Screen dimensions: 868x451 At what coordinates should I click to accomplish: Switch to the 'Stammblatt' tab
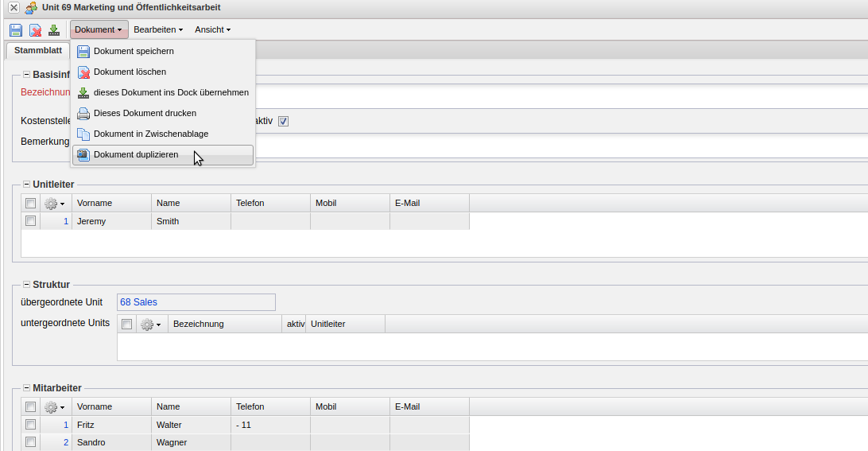tap(38, 50)
